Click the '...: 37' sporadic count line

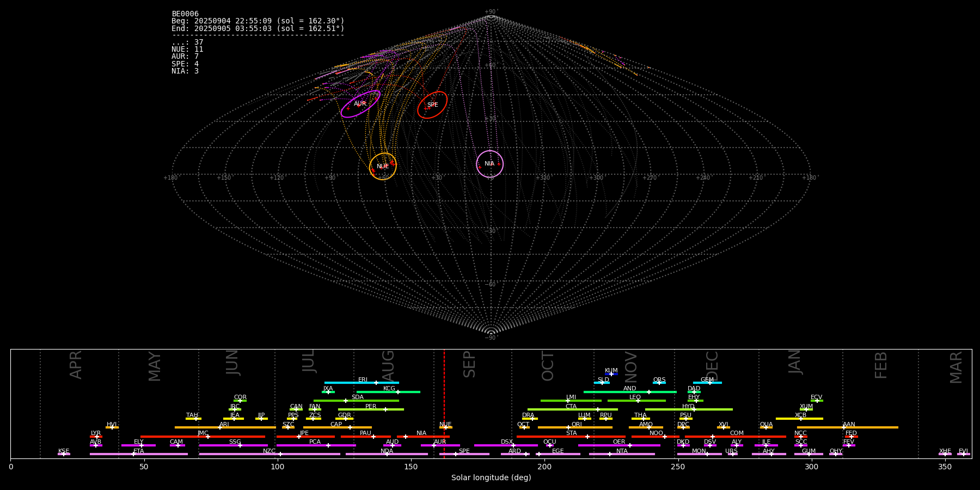click(x=187, y=42)
